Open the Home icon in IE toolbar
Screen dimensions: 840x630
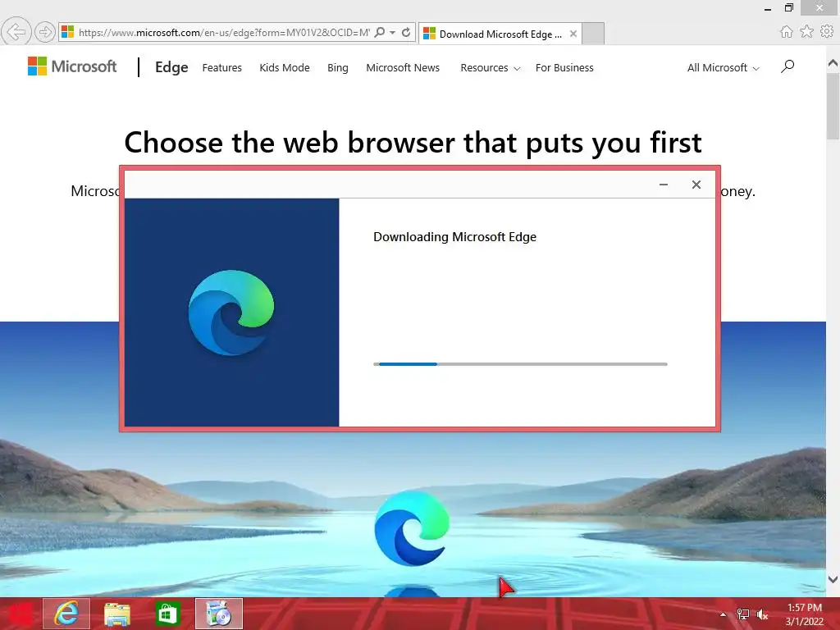pos(786,32)
